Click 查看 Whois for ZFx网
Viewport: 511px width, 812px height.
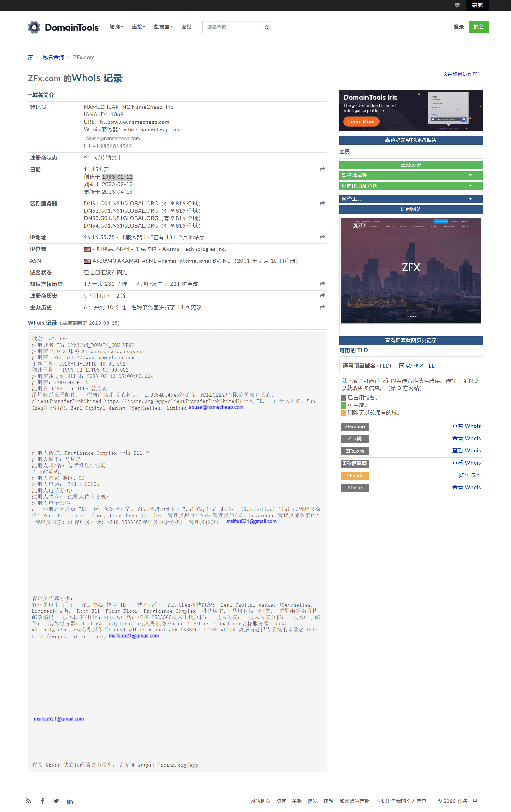click(x=466, y=439)
